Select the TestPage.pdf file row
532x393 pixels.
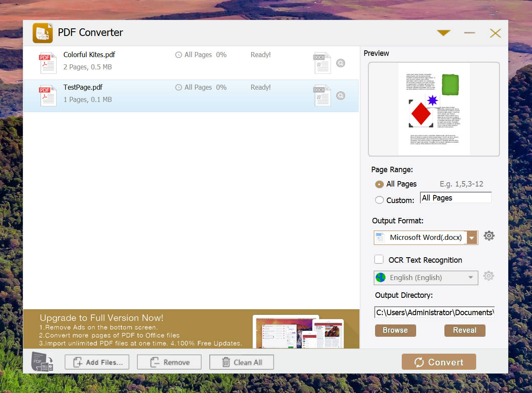(x=191, y=96)
